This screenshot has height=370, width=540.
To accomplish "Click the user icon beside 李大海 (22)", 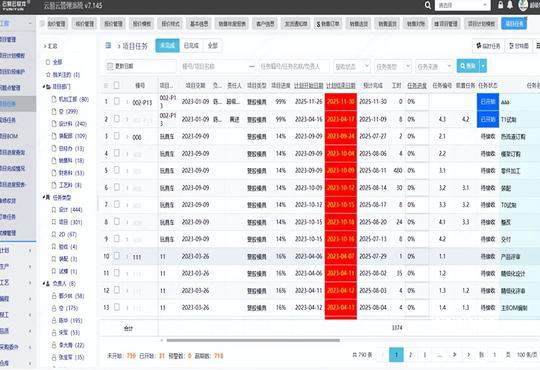I will [x=54, y=345].
